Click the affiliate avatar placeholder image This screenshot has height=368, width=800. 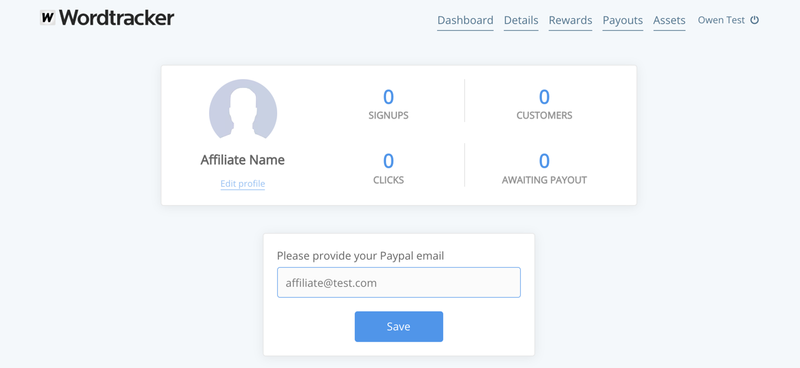click(243, 109)
